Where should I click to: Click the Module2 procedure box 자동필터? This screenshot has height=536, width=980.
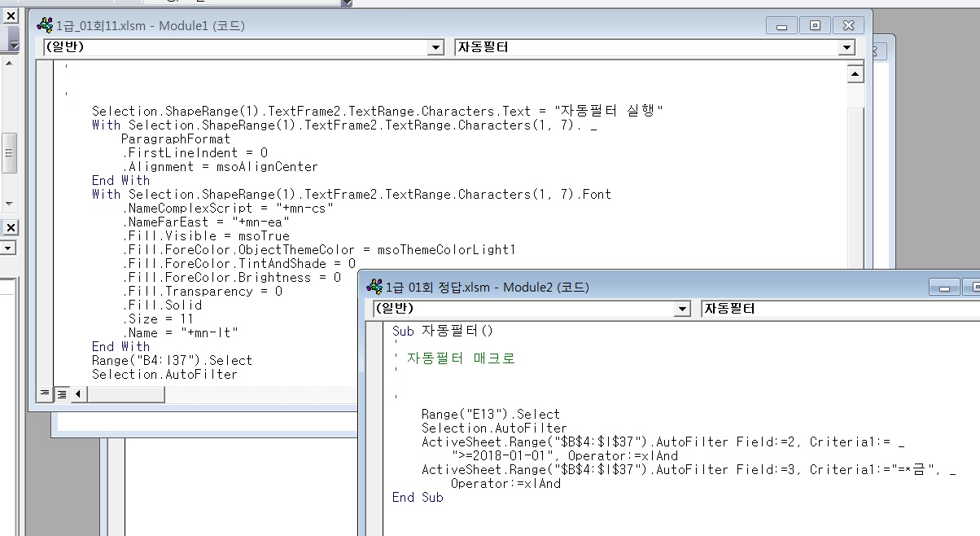click(x=838, y=310)
